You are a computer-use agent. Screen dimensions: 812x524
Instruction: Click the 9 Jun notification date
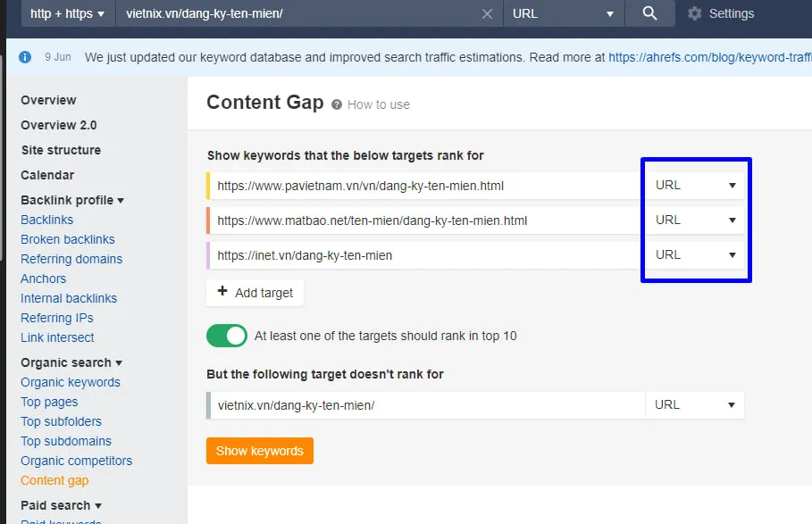tap(57, 57)
